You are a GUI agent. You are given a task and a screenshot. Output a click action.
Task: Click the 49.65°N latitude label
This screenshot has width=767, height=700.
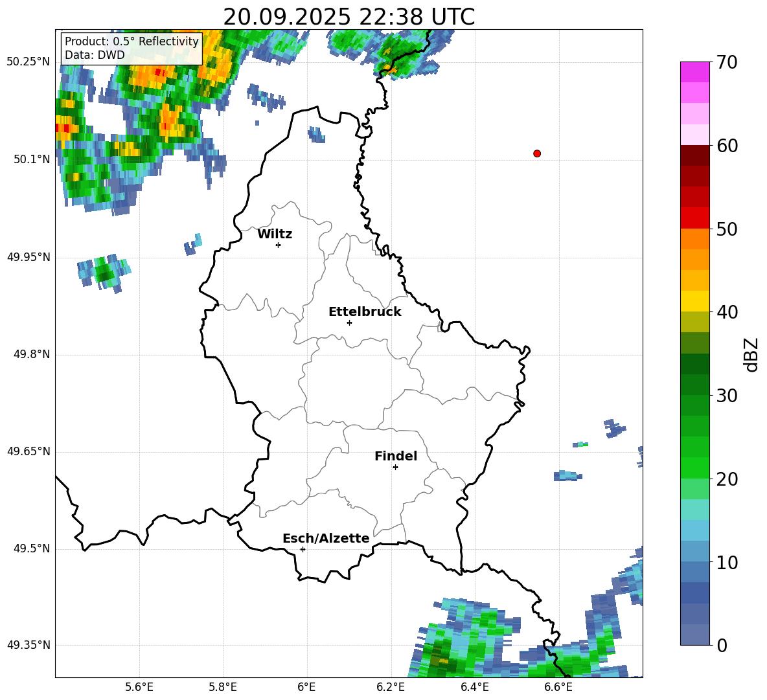[x=29, y=451]
